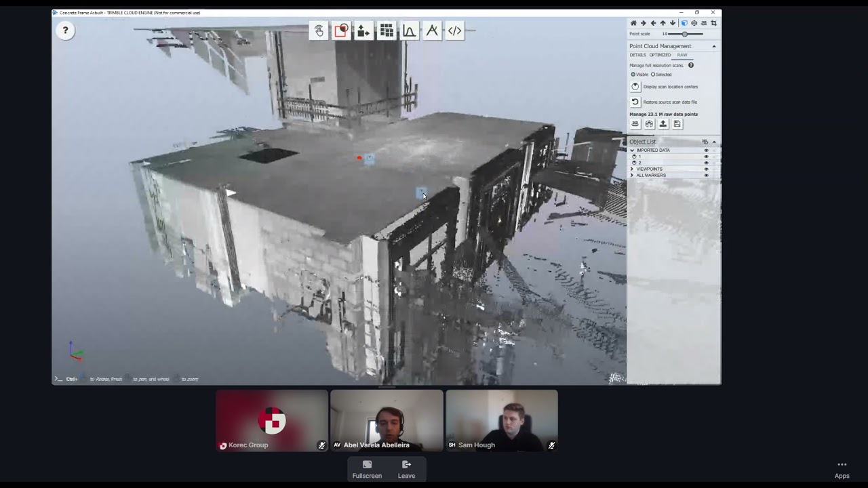Open the grid tiles tool
This screenshot has width=868, height=488.
click(387, 30)
